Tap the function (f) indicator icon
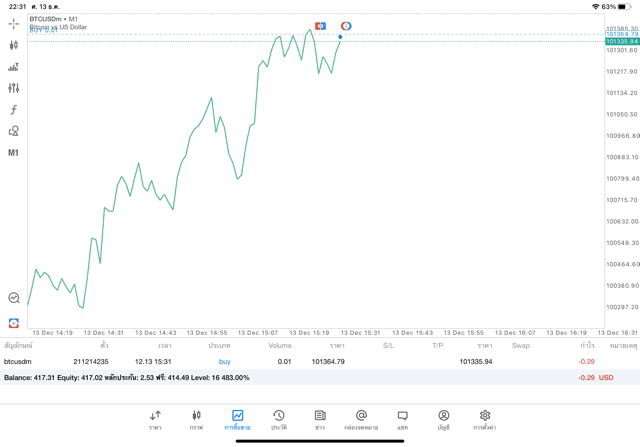640x447 pixels. tap(14, 110)
